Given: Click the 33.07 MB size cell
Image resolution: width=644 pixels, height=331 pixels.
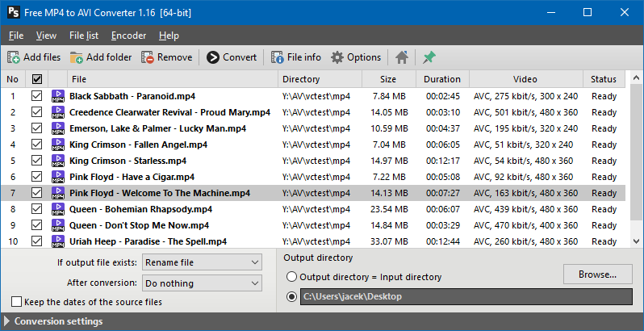Looking at the screenshot, I should [x=389, y=241].
